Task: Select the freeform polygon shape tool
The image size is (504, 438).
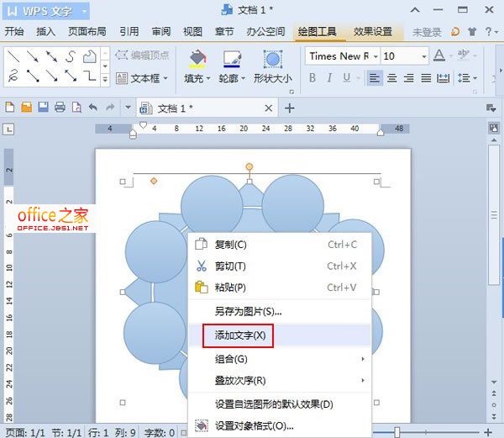Action: (x=90, y=56)
